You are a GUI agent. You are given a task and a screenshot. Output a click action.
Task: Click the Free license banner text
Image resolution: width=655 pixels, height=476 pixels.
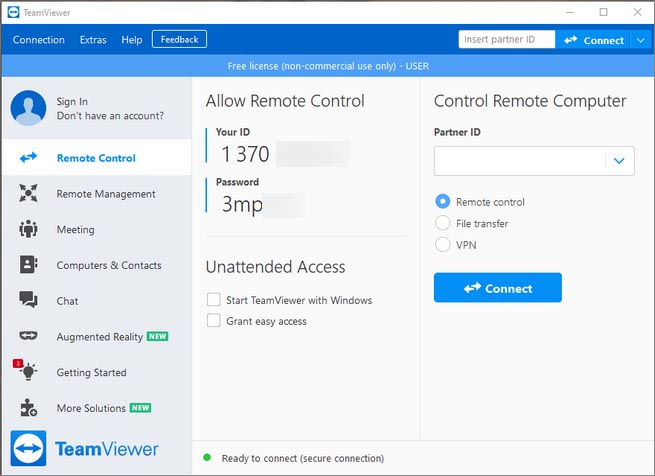[328, 66]
